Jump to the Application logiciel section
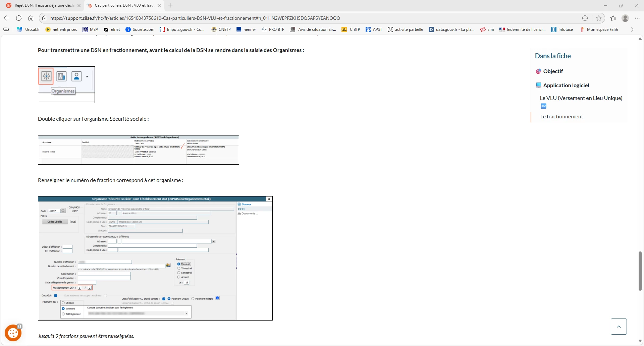 (566, 85)
